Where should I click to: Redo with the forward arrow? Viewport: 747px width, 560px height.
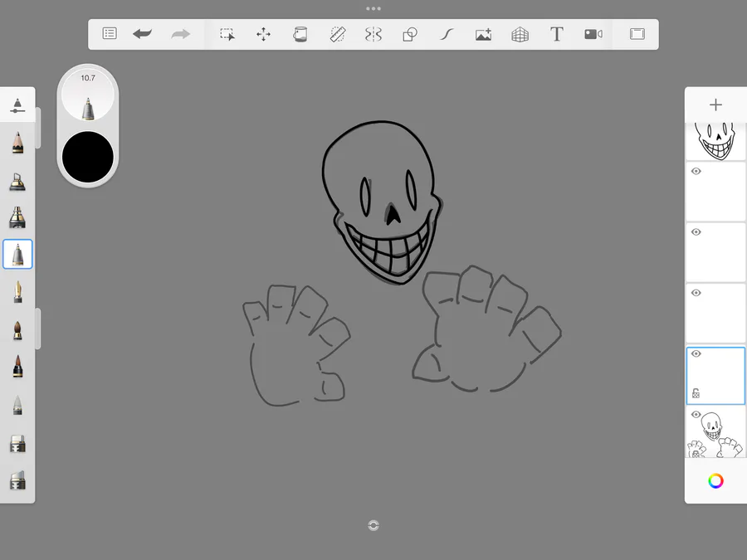click(181, 34)
